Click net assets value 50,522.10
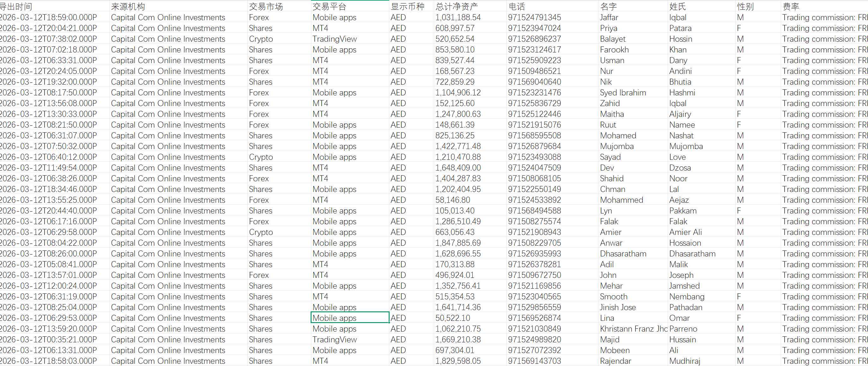This screenshot has height=366, width=868. click(470, 318)
